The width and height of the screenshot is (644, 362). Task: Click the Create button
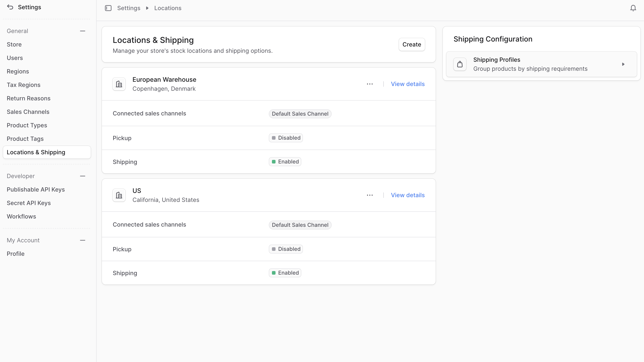click(412, 44)
